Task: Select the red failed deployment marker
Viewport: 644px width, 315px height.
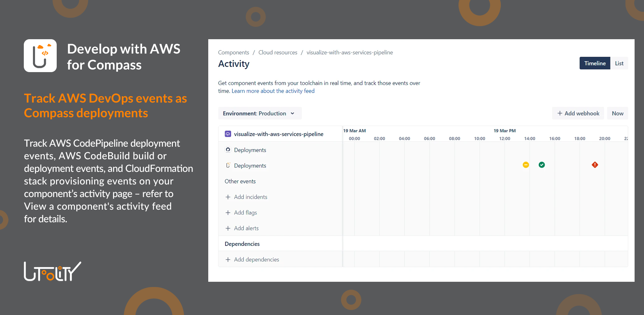Action: click(x=595, y=165)
